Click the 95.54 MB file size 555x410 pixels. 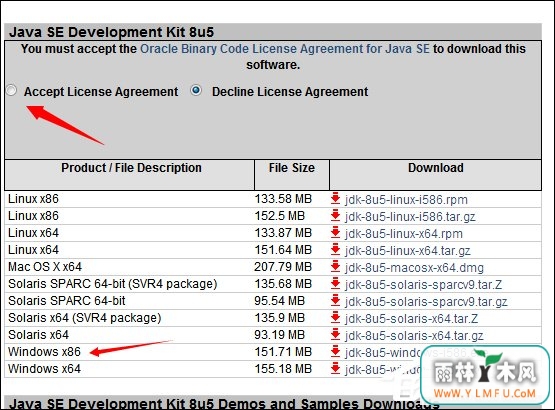[280, 301]
